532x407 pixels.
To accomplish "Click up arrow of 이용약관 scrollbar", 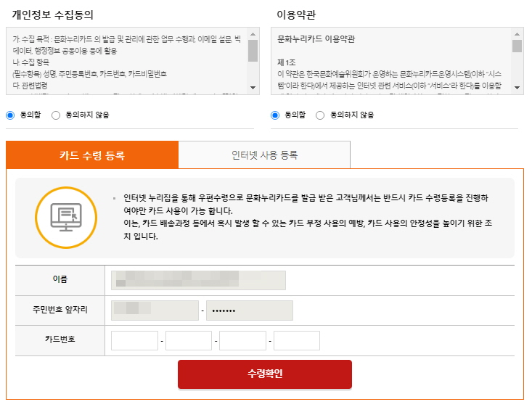I will click(517, 34).
